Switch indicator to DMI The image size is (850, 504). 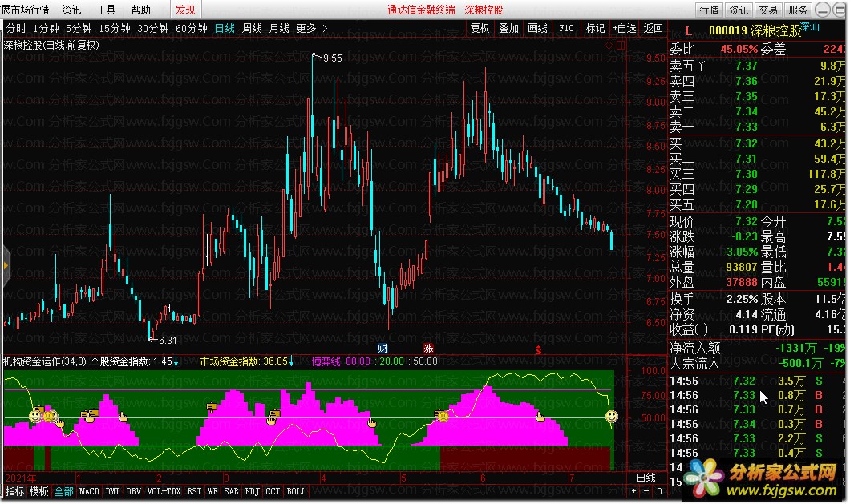tap(112, 491)
